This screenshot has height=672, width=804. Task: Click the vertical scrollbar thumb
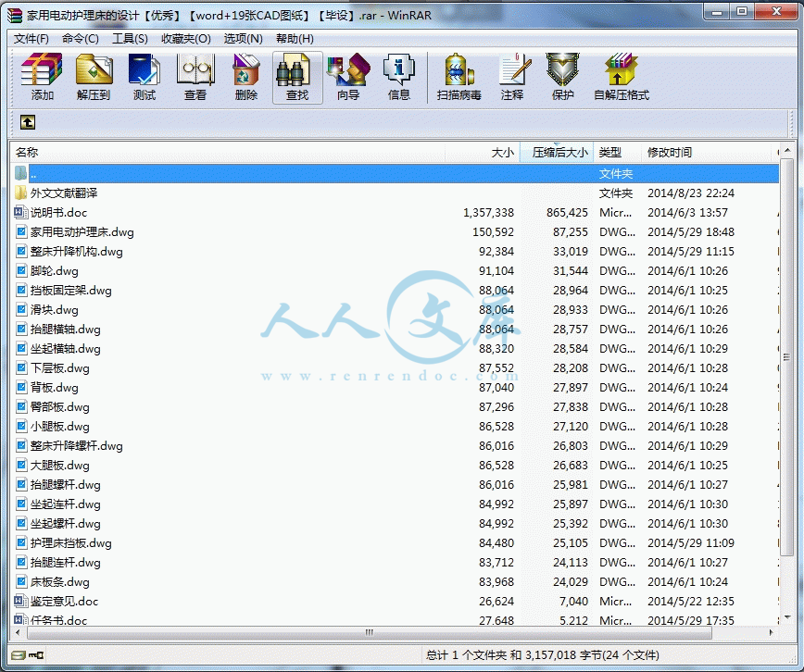coord(787,357)
